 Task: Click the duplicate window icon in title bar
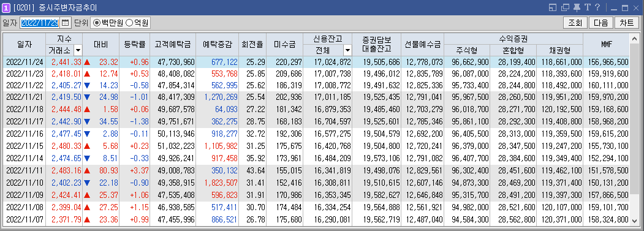click(x=565, y=7)
